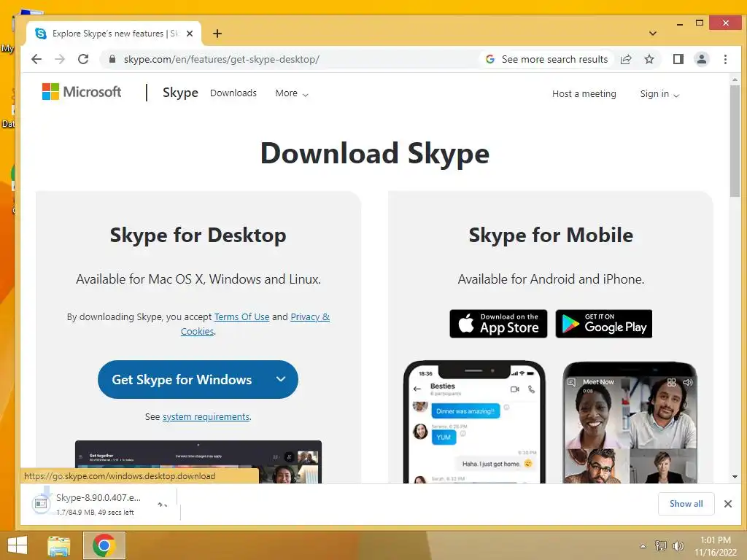Click See more search results text
Image resolution: width=747 pixels, height=560 pixels.
pos(554,59)
